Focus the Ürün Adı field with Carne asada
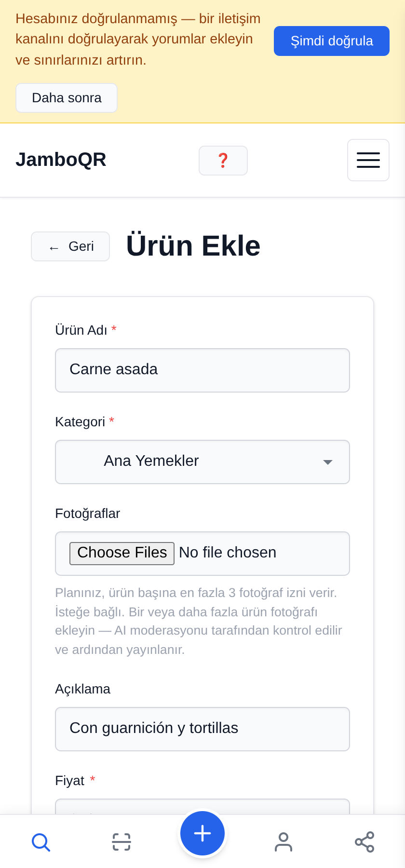Viewport: 405px width, 868px height. (x=202, y=370)
